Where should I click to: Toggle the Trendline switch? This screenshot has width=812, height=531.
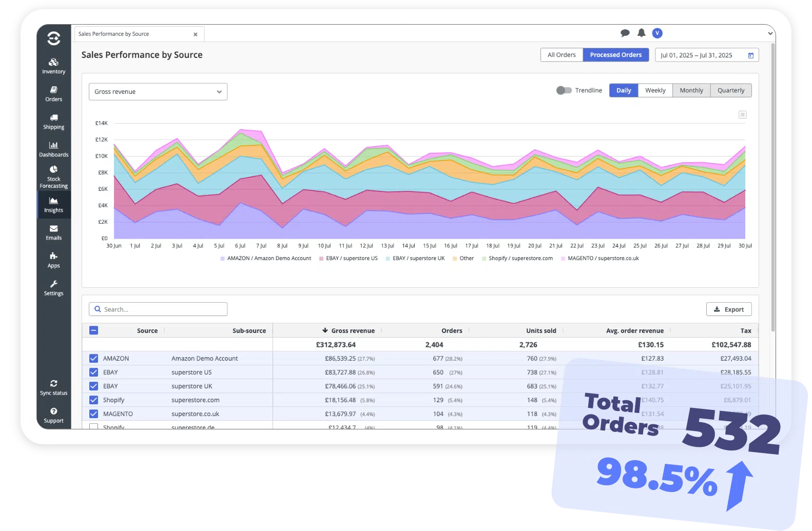click(x=564, y=90)
